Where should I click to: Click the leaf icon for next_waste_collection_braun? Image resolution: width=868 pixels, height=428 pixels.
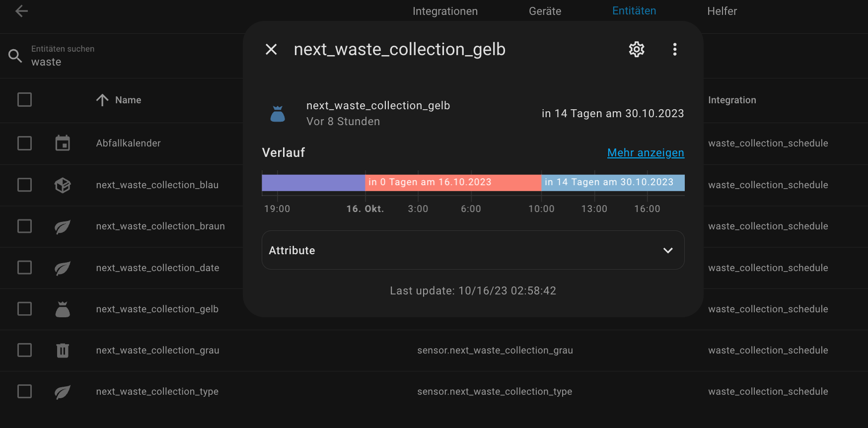[63, 226]
